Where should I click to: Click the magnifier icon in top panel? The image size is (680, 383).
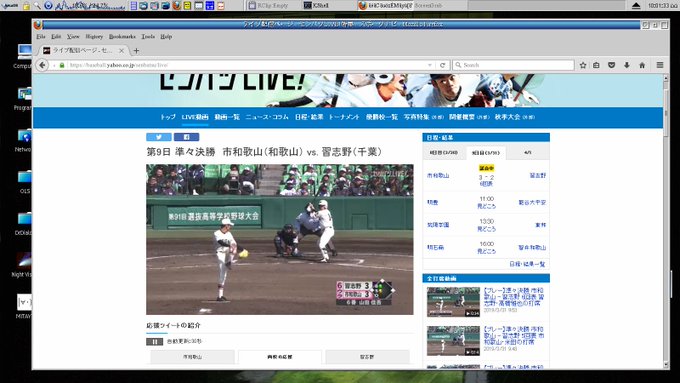click(37, 6)
